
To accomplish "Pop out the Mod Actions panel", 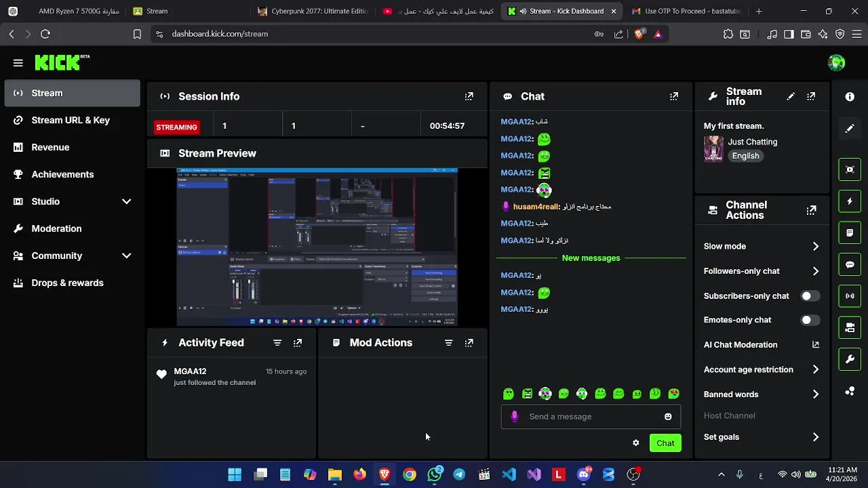I will [x=469, y=343].
